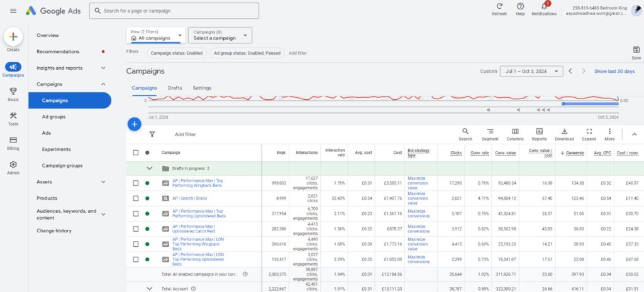Check the Top Performing Wingback Beds row
This screenshot has height=292, width=644.
pos(136,183)
